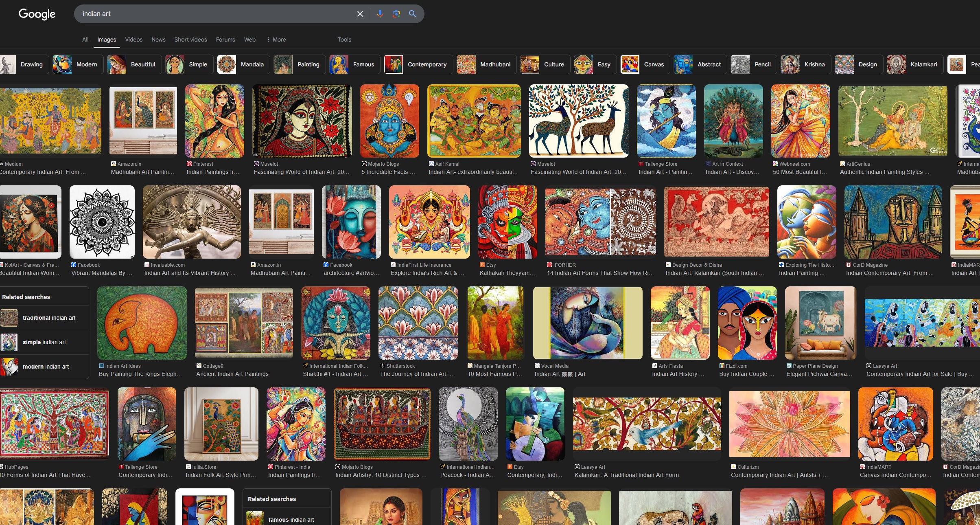The width and height of the screenshot is (980, 525).
Task: Open the orange elephant painting thumbnail
Action: click(142, 323)
